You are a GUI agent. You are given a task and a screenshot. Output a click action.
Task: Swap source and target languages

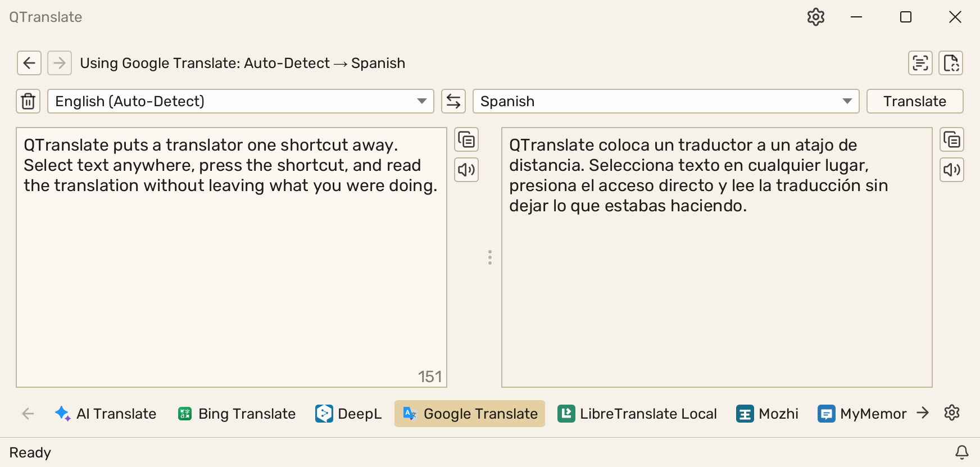pos(453,101)
